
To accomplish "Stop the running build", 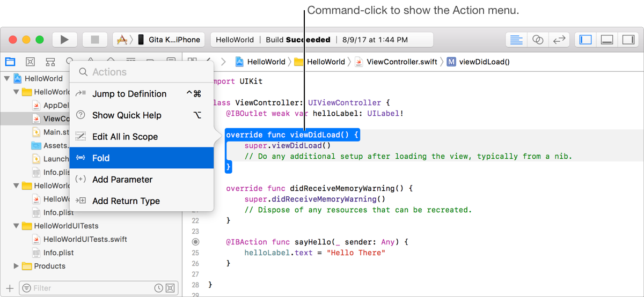I will [x=95, y=40].
